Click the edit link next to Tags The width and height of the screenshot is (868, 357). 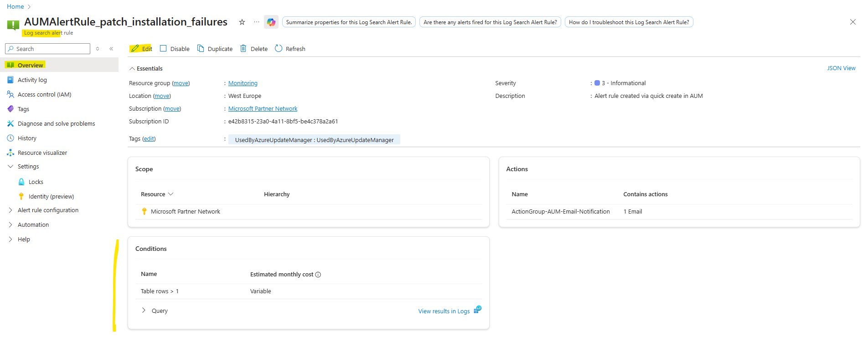tap(149, 139)
